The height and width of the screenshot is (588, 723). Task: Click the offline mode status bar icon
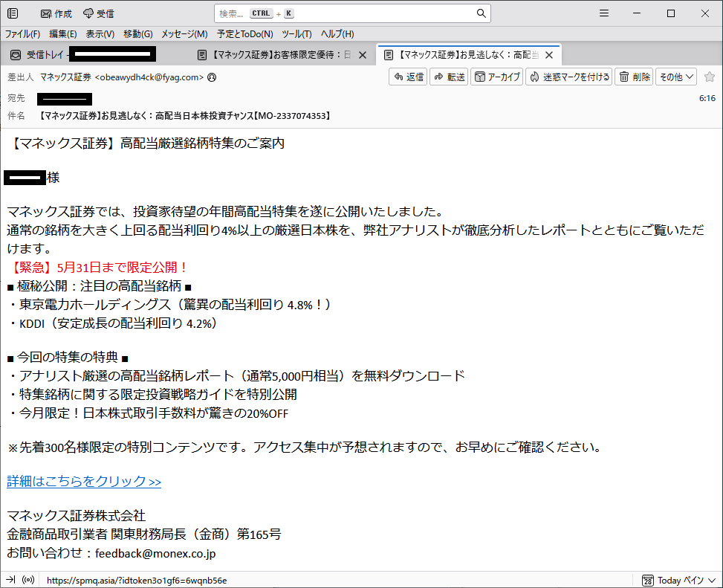point(10,580)
